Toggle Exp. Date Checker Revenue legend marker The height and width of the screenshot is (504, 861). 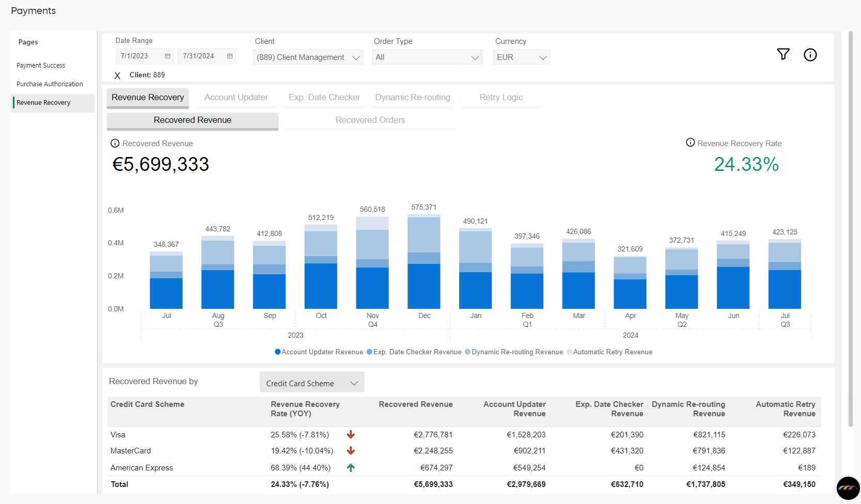click(x=369, y=352)
